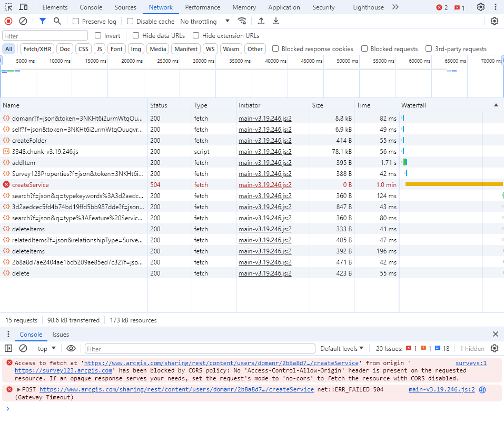The width and height of the screenshot is (504, 432).
Task: Click the reveal-in-network icon beside main-v3.19.246.js:2
Action: 482,389
